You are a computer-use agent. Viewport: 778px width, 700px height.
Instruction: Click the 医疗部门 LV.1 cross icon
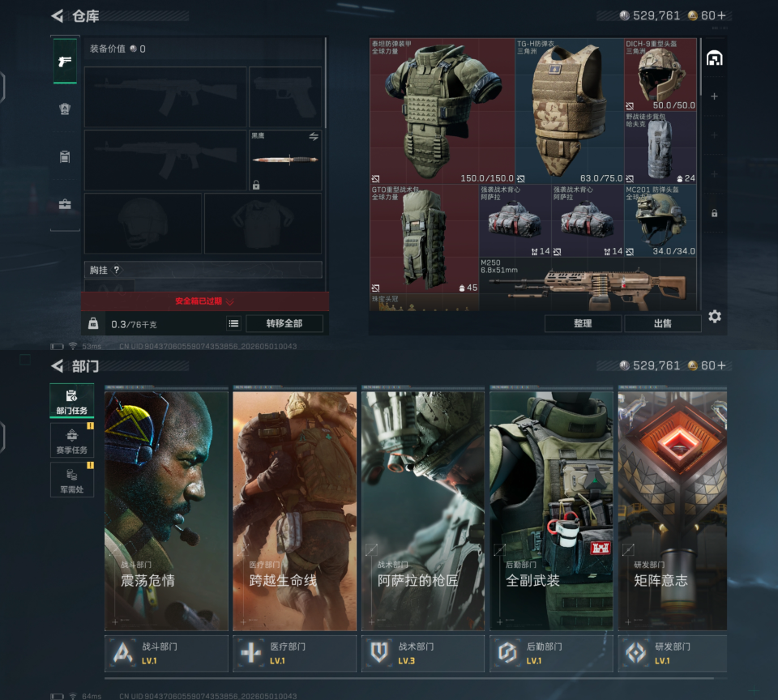pyautogui.click(x=251, y=652)
